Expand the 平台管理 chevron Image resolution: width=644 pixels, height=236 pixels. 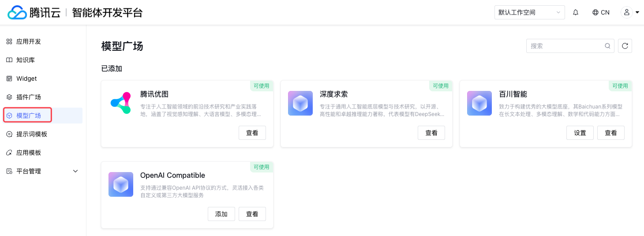pos(75,171)
